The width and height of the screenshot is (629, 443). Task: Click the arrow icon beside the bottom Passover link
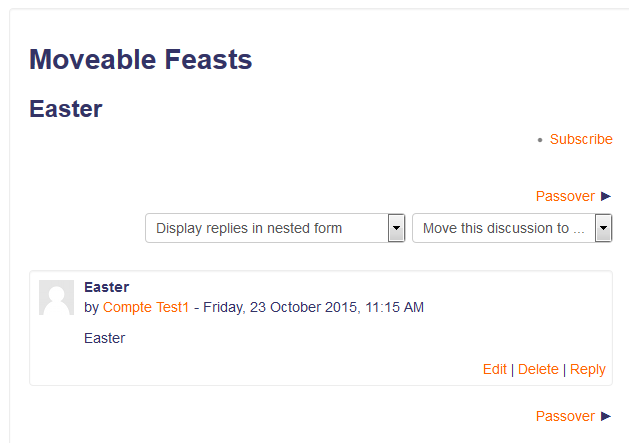coord(606,416)
